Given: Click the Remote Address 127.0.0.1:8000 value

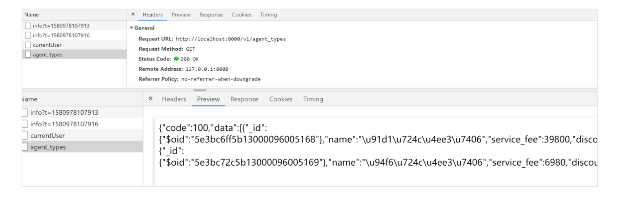Looking at the screenshot, I should (x=207, y=69).
